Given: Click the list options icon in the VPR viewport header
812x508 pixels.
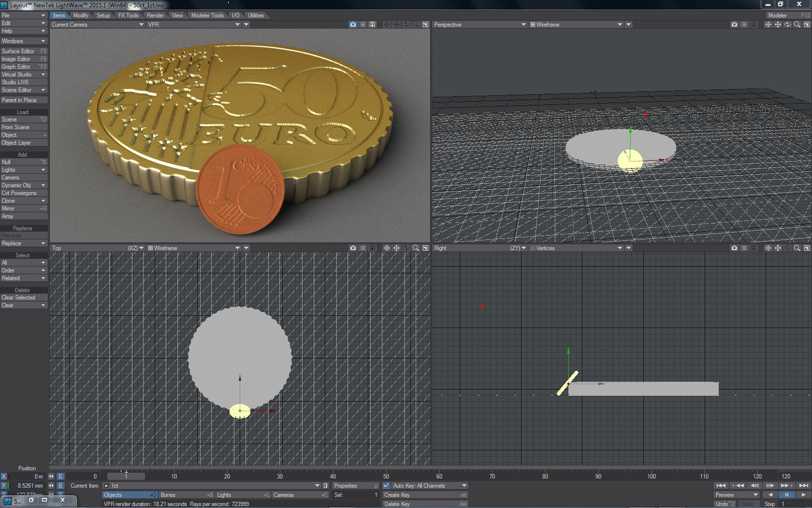Looking at the screenshot, I should (362, 24).
